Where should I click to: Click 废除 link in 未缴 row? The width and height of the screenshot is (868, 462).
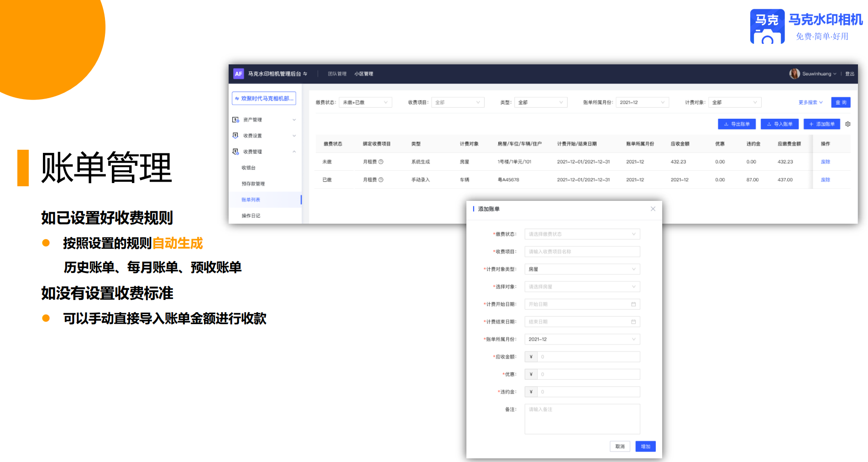(825, 162)
